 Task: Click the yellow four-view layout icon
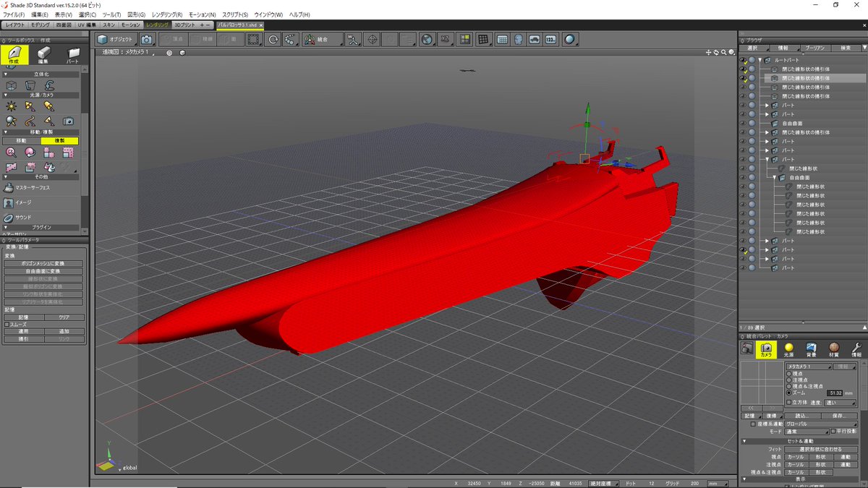[465, 39]
